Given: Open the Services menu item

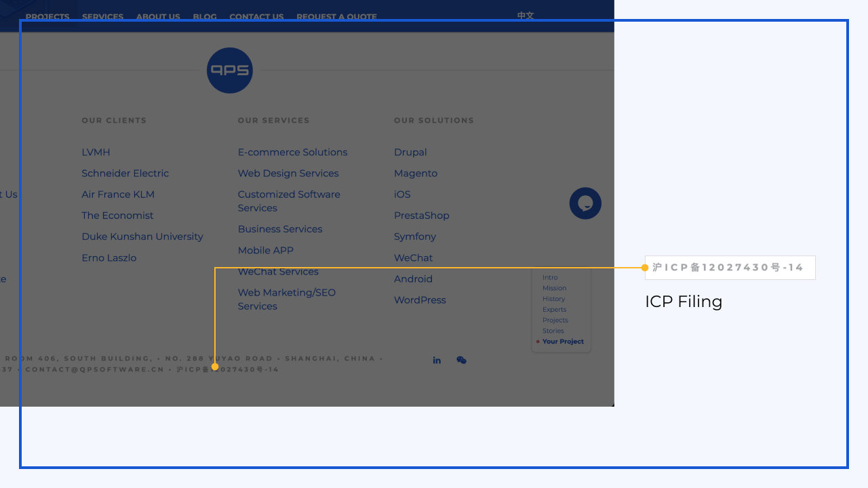Looking at the screenshot, I should (x=102, y=17).
